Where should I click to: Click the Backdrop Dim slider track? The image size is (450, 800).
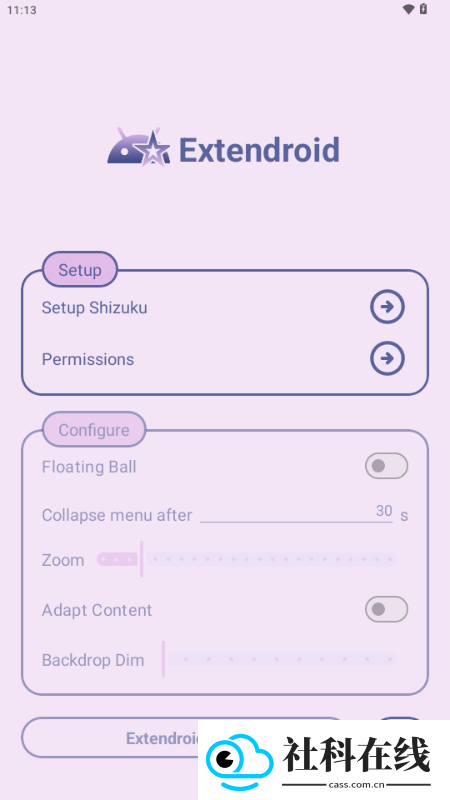click(x=280, y=659)
